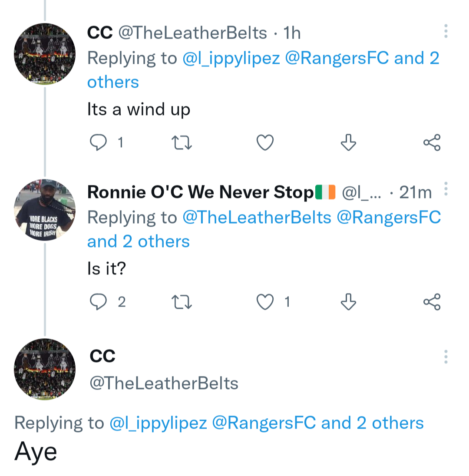
Task: Open @TheLeatherBelts mention in Ronnie's reply
Action: [x=257, y=217]
